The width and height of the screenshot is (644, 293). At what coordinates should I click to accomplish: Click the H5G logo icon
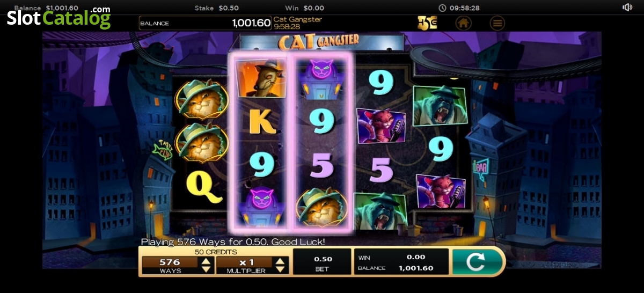(x=427, y=23)
